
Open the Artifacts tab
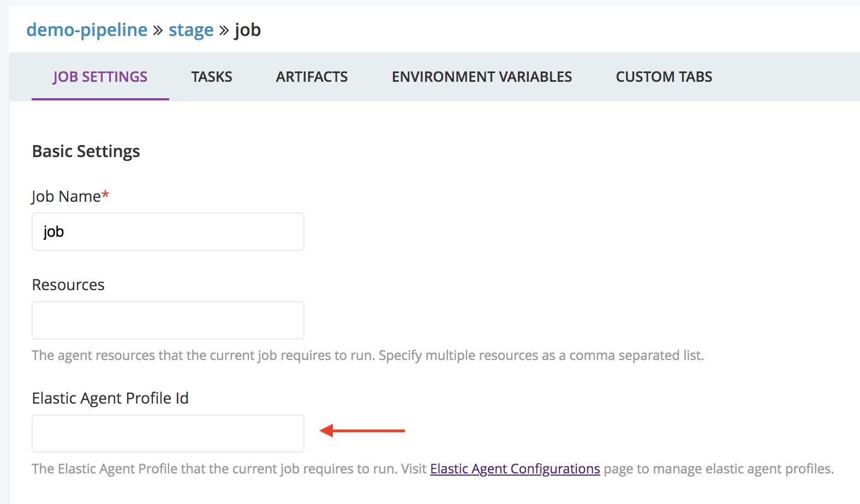(x=312, y=77)
